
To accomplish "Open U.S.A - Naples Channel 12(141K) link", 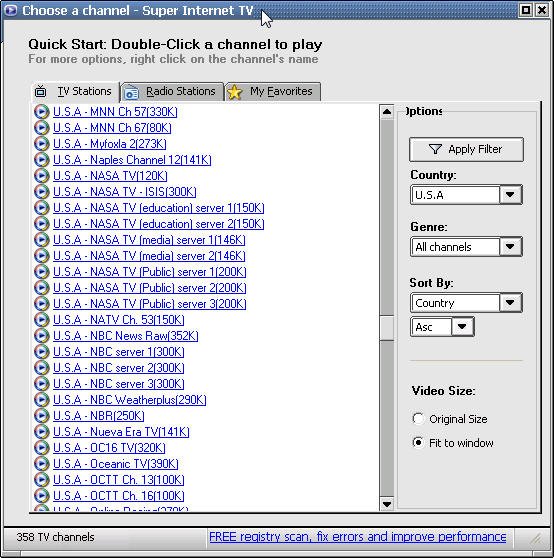I will [x=132, y=160].
